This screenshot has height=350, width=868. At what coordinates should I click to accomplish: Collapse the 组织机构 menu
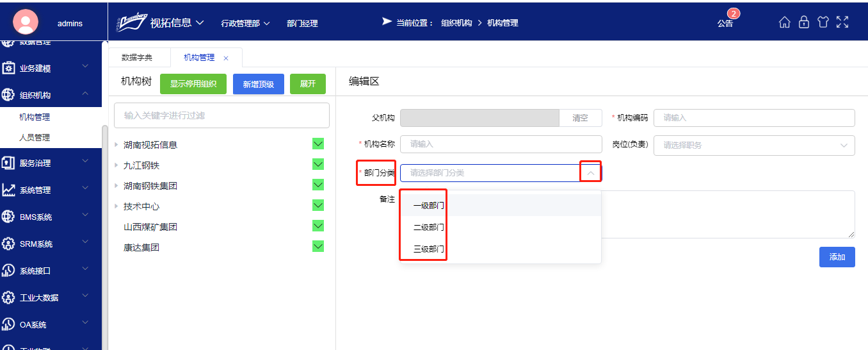[85, 94]
